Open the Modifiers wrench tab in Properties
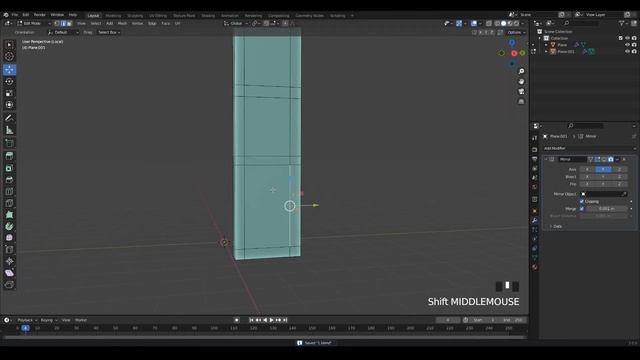The image size is (640, 360). point(535,220)
